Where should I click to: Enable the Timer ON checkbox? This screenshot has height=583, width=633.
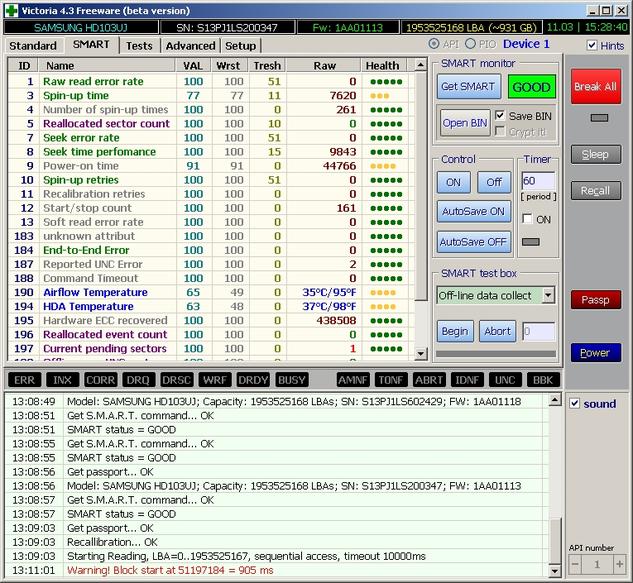click(527, 219)
